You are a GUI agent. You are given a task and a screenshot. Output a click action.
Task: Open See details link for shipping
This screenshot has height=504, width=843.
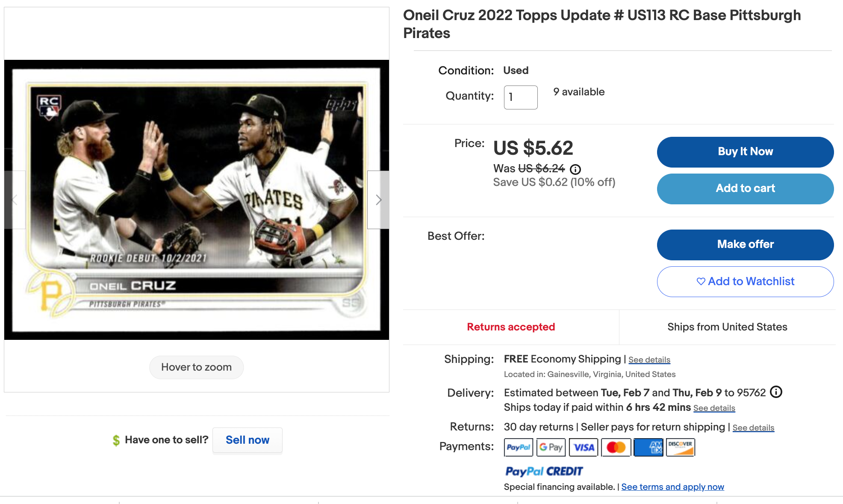pyautogui.click(x=649, y=360)
